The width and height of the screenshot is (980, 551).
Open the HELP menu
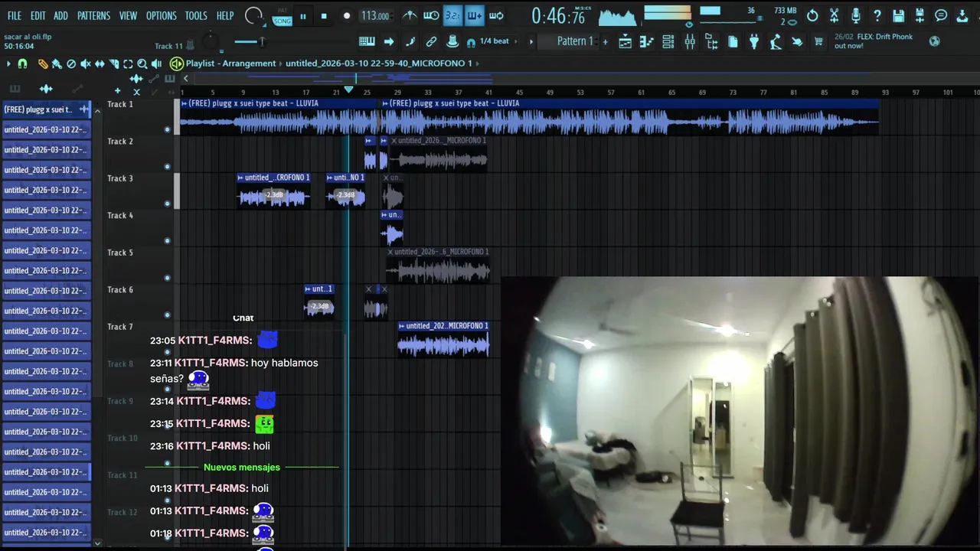click(225, 15)
